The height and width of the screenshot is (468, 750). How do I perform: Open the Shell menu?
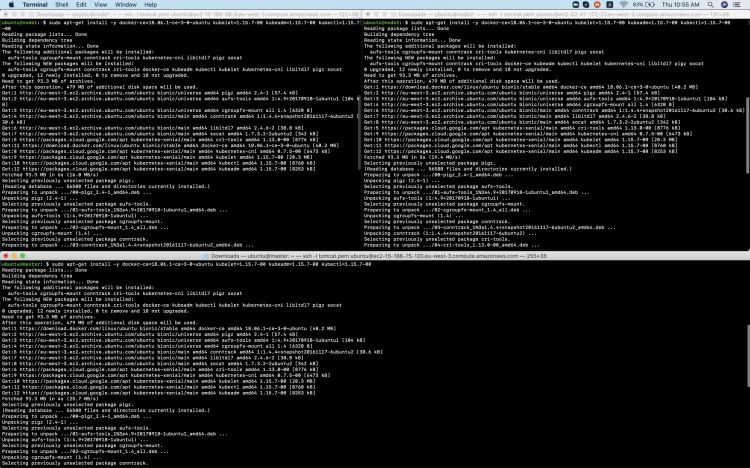[x=65, y=4]
